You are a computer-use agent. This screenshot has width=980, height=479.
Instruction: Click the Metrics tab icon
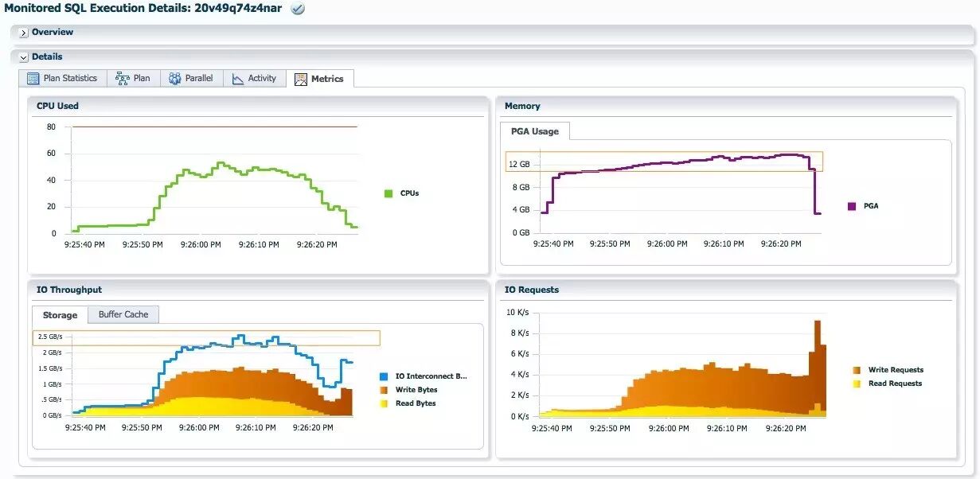click(301, 79)
